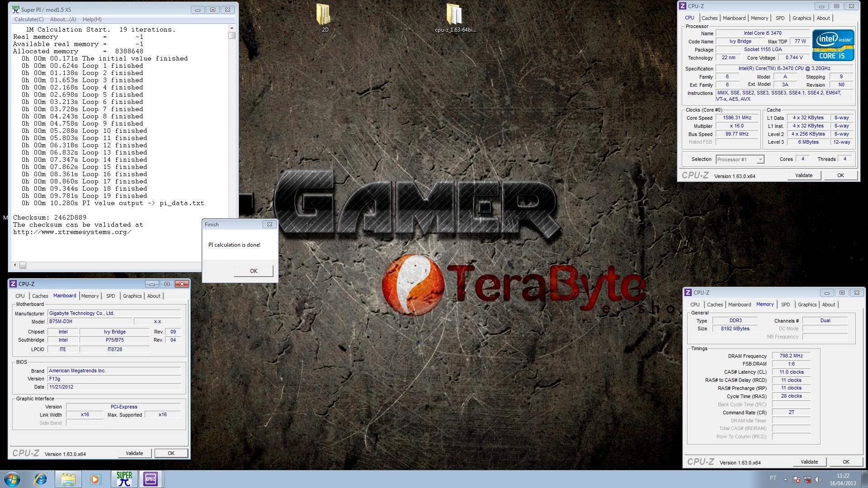The height and width of the screenshot is (488, 868).
Task: Open the Help(H) menu in Super PI
Action: coord(92,19)
